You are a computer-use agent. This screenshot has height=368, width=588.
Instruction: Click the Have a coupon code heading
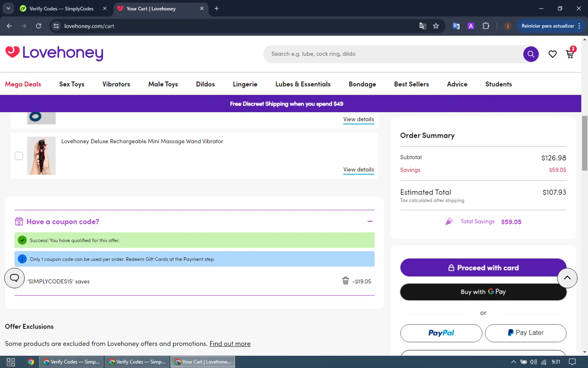coord(63,222)
